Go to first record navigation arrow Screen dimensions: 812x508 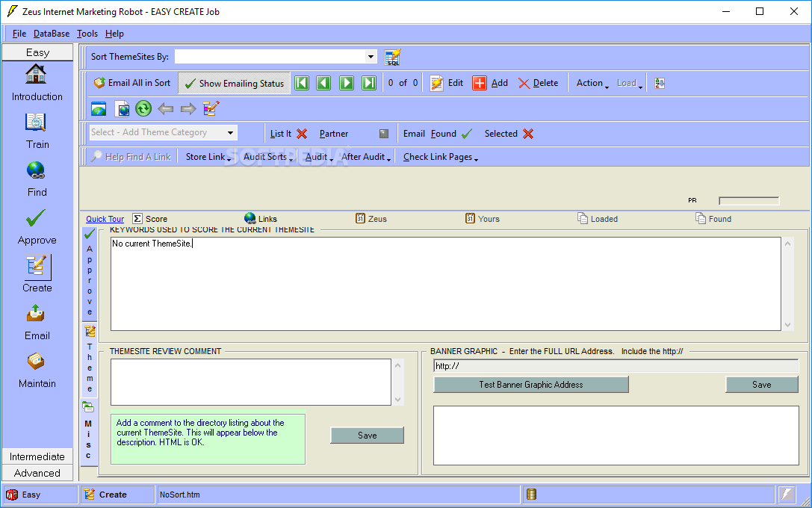(x=301, y=83)
